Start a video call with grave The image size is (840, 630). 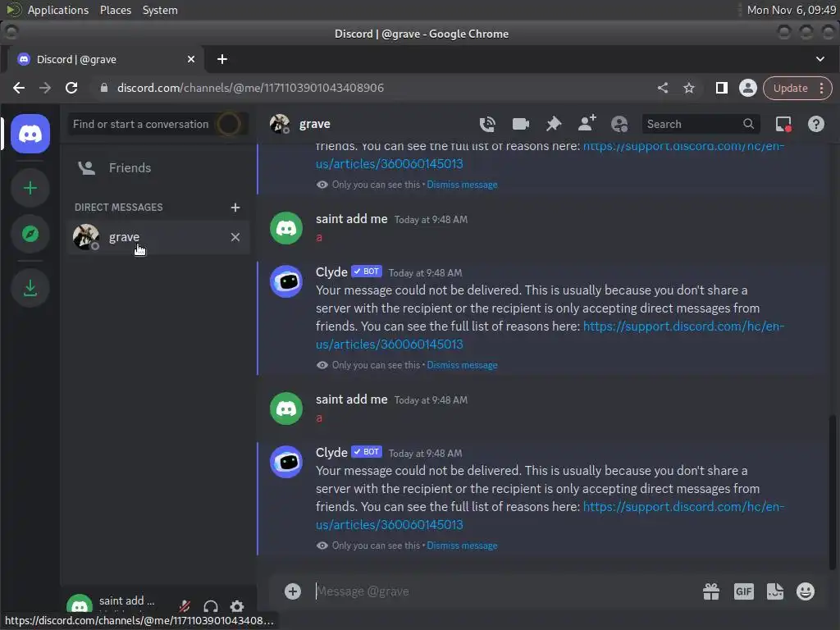[x=521, y=125]
